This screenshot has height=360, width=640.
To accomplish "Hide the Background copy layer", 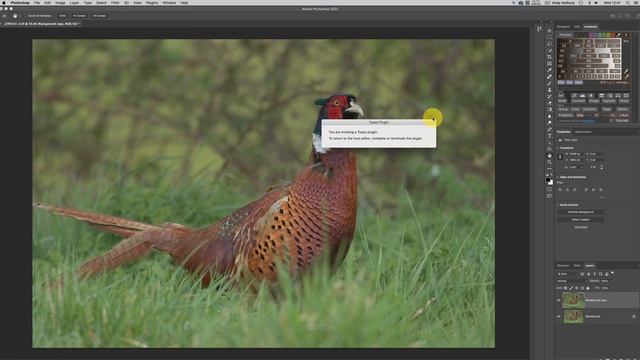I will [559, 300].
